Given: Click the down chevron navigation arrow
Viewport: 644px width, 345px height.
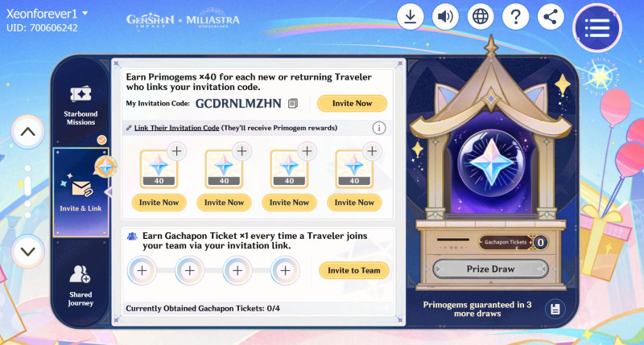Looking at the screenshot, I should (x=27, y=252).
